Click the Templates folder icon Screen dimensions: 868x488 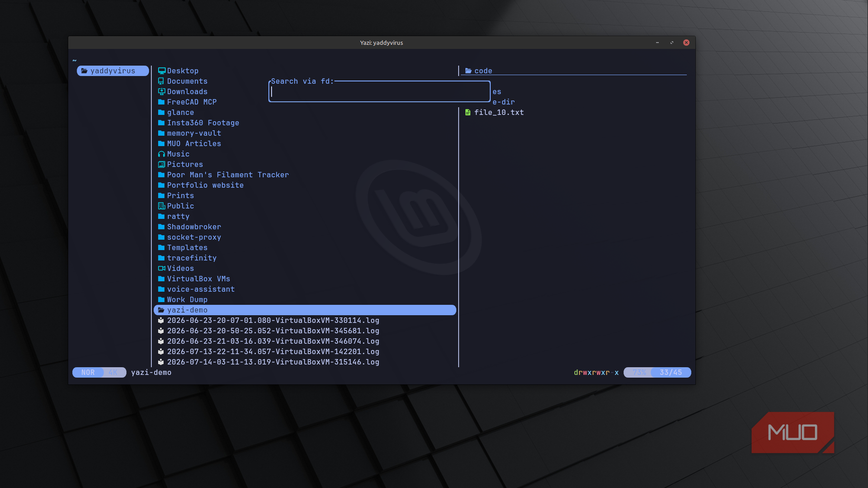coord(162,247)
